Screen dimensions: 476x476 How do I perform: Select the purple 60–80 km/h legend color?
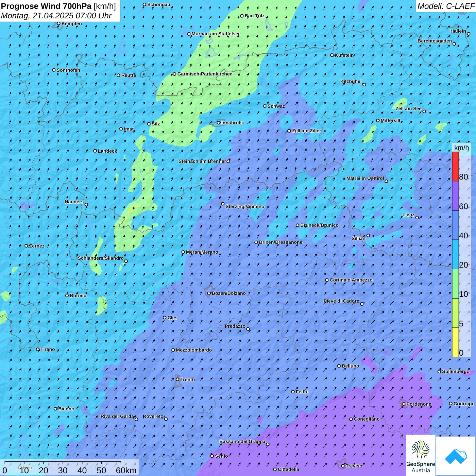tap(455, 196)
